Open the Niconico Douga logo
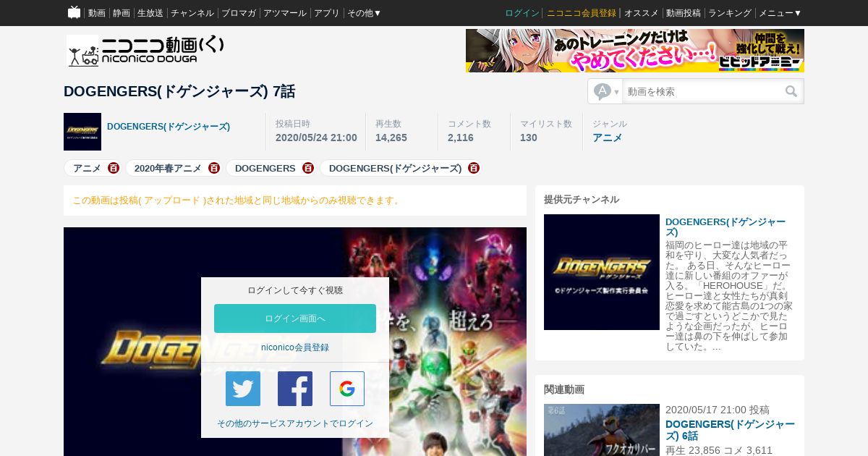The image size is (868, 456). pos(145,51)
